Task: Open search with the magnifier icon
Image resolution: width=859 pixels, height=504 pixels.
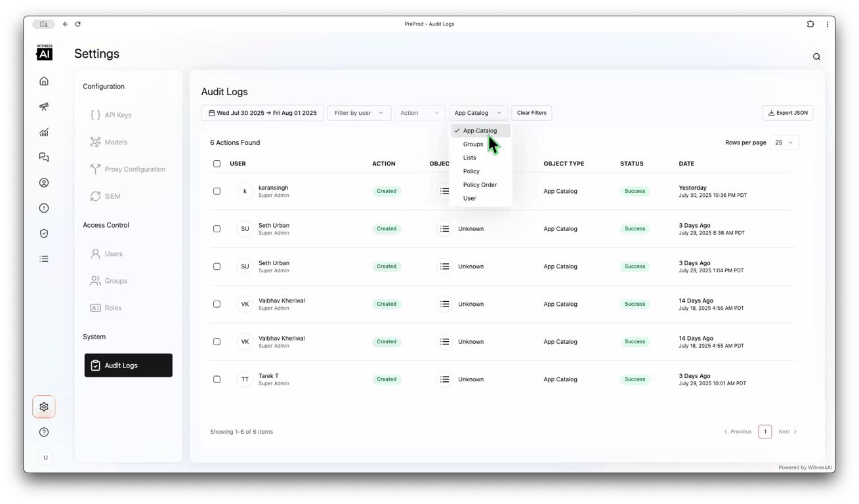Action: [816, 57]
